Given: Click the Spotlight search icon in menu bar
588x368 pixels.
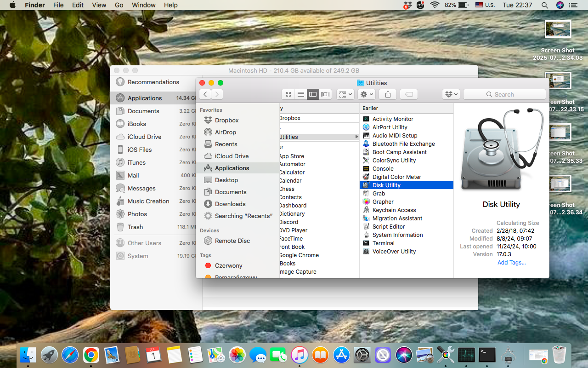Looking at the screenshot, I should (x=544, y=5).
